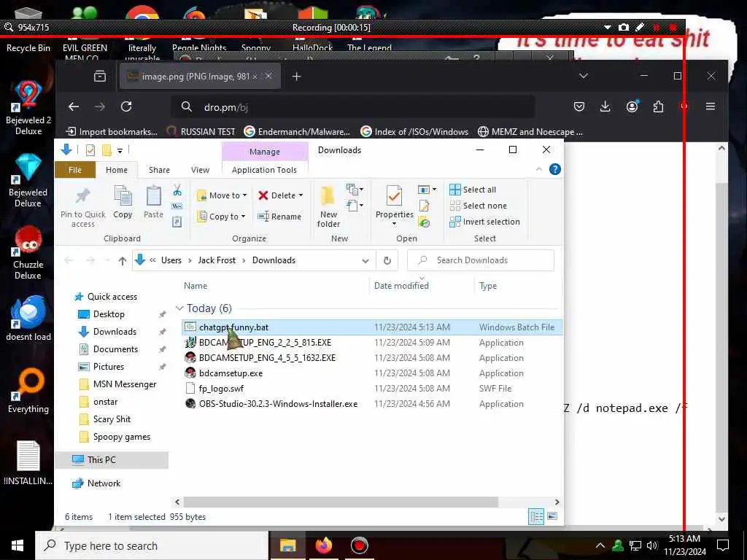
Task: Open the Bejeweled Deluxe desktop shortcut
Action: pos(28,181)
